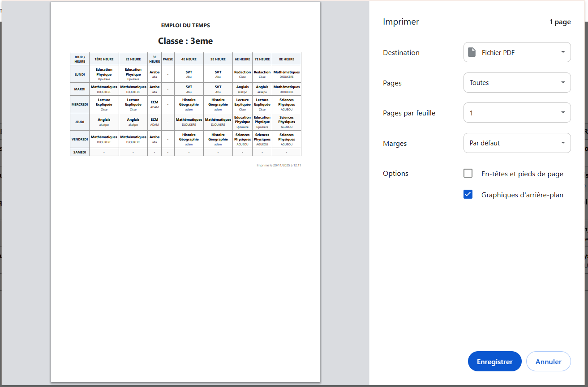
Task: Click the 1 page count label
Action: pyautogui.click(x=560, y=22)
